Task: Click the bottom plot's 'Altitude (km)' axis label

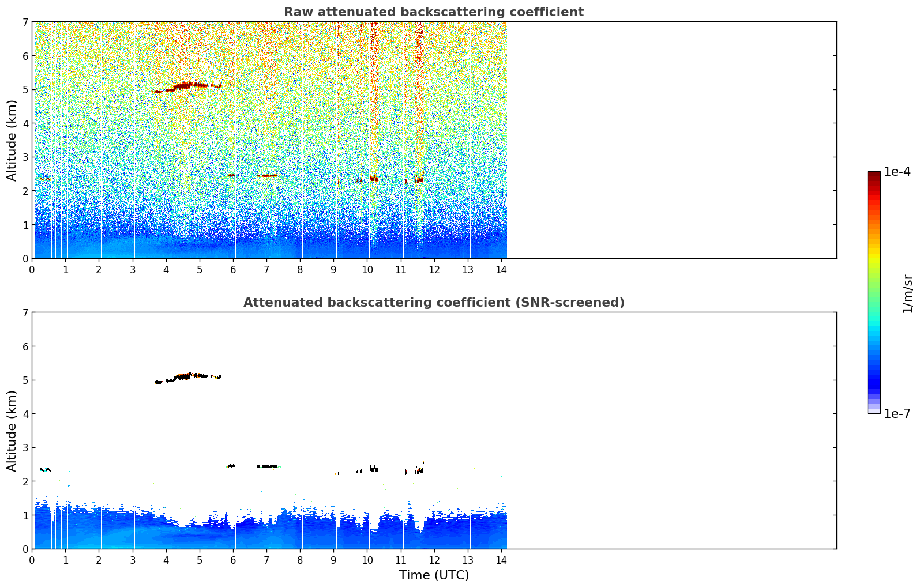Action: [x=12, y=431]
